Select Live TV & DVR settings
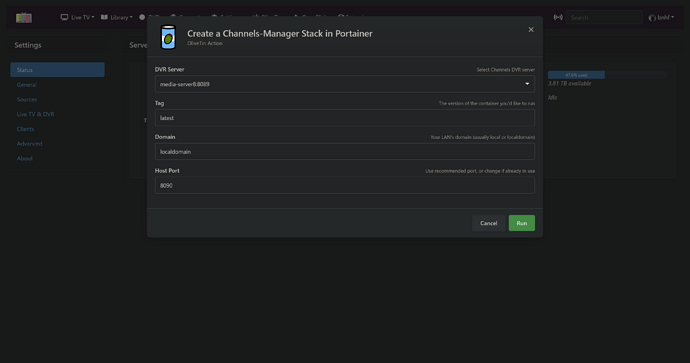690x363 pixels. 35,114
